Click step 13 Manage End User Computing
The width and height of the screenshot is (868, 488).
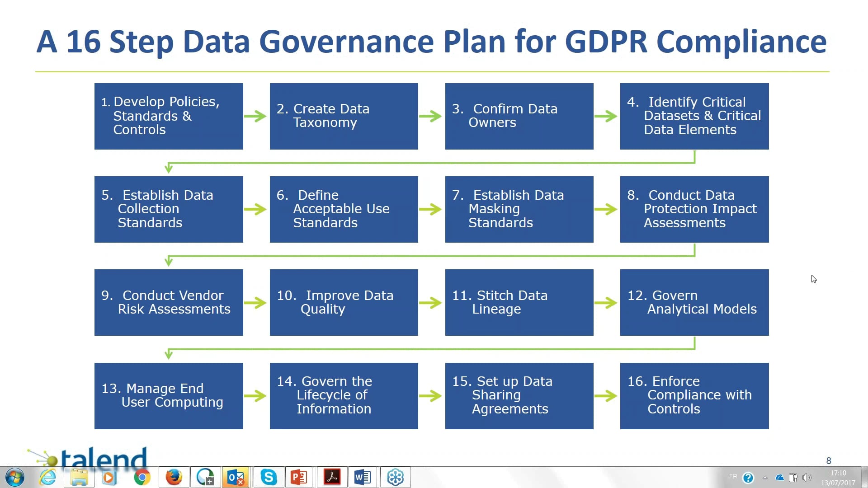169,396
